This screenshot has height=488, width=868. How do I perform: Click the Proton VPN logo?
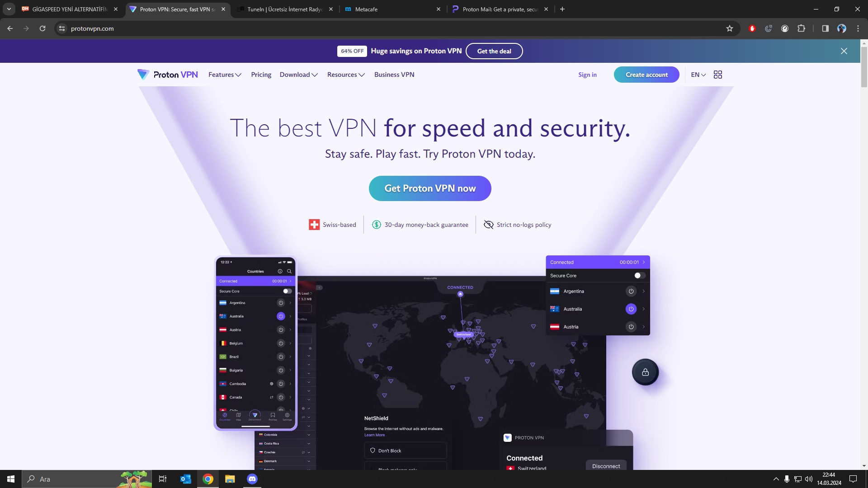click(168, 75)
